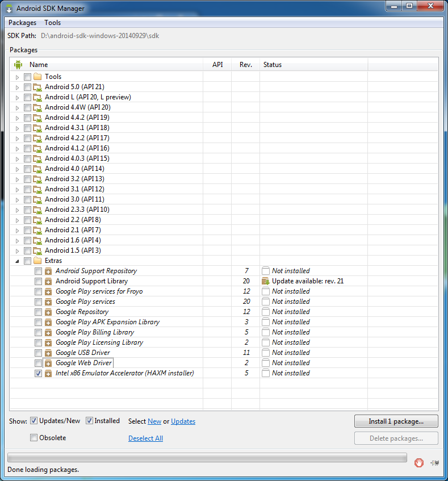Expand the Android L (API 20, L preview) node
Image resolution: width=448 pixels, height=481 pixels.
point(17,98)
